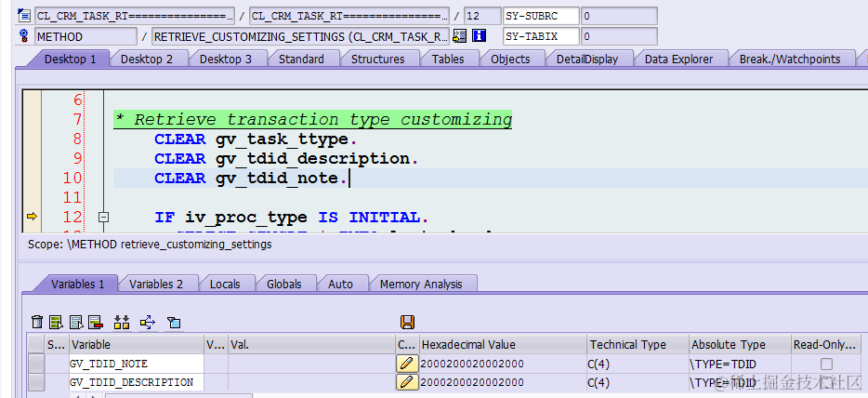The image size is (868, 398).
Task: Select the Variables 2 tab
Action: coord(156,284)
